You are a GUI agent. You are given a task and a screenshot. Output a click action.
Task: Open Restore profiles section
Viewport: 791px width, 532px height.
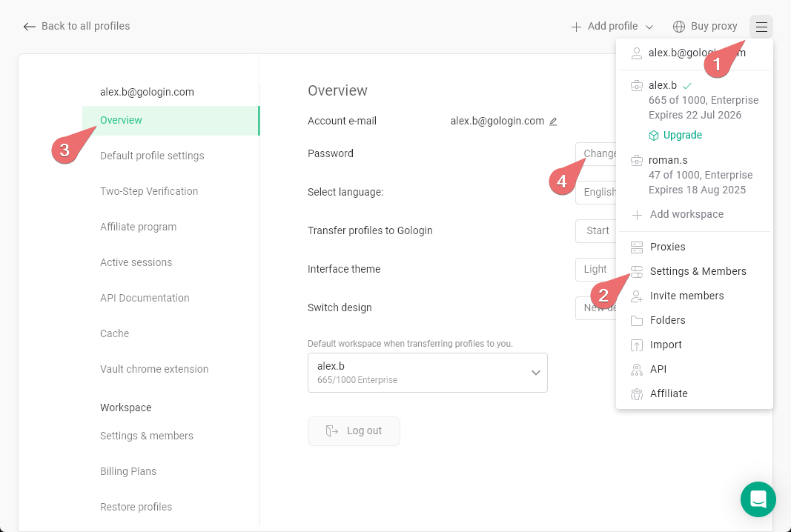pyautogui.click(x=136, y=507)
